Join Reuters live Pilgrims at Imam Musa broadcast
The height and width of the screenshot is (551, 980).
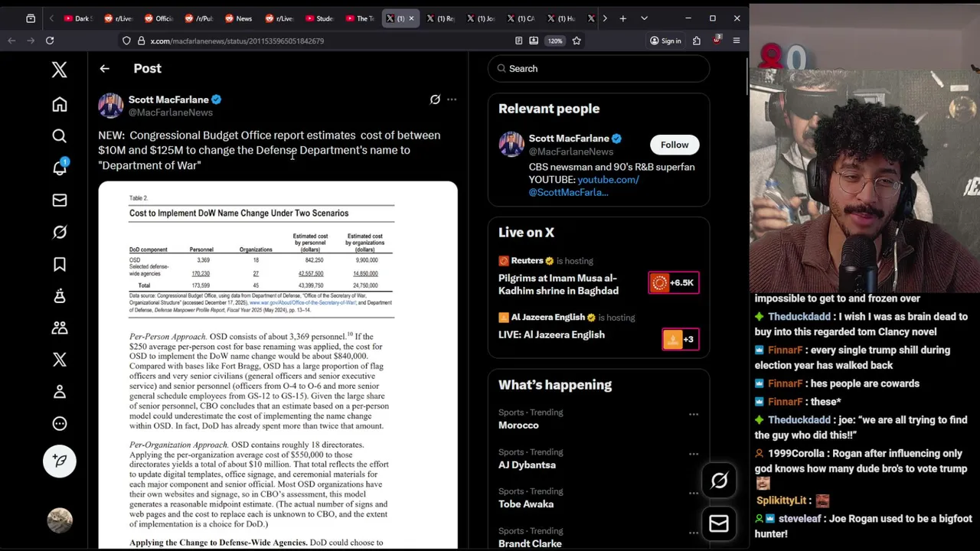click(x=558, y=285)
